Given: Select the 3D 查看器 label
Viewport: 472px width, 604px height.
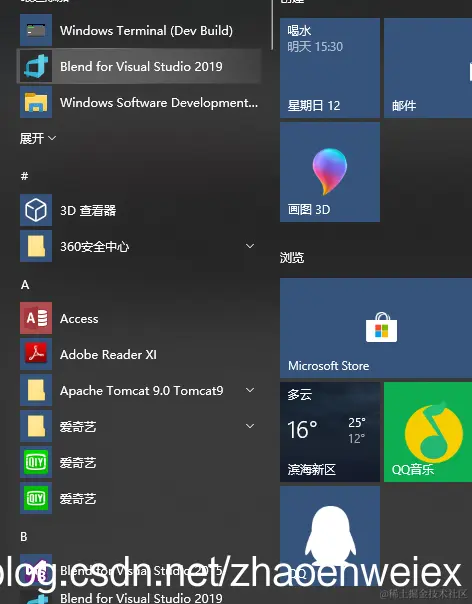Looking at the screenshot, I should click(x=88, y=210).
